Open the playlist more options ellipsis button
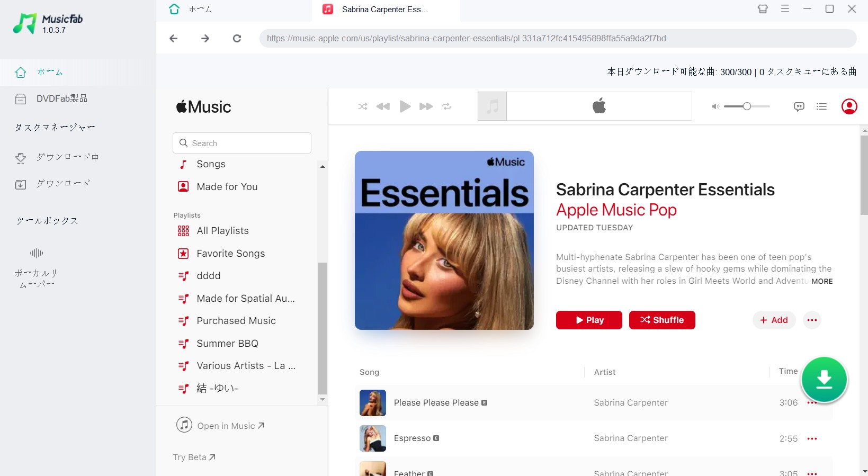 pos(812,320)
